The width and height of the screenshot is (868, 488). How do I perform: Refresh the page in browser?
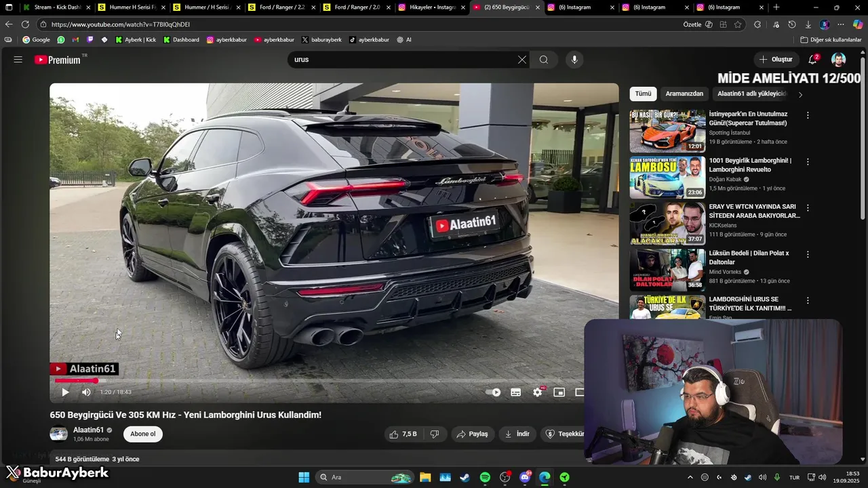coord(25,24)
